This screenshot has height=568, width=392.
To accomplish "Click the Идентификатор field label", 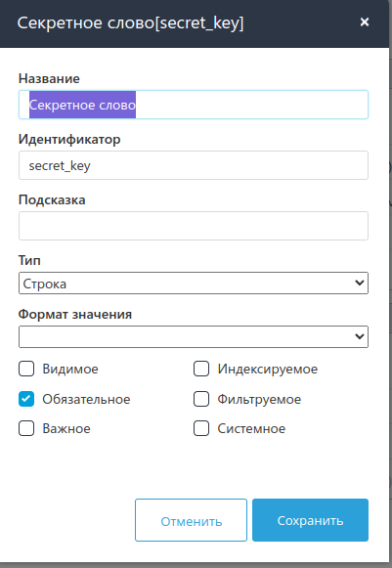I will tap(69, 140).
